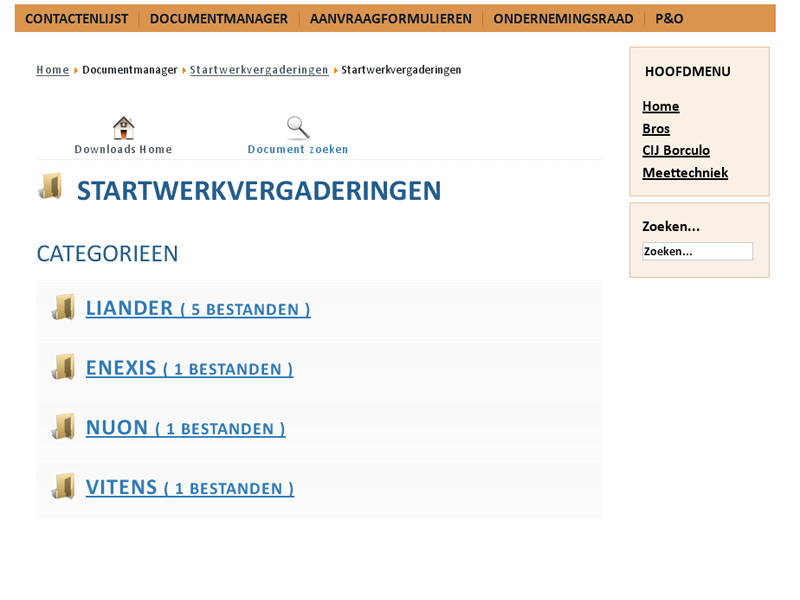Open the Enexis category link
The height and width of the screenshot is (600, 800).
[x=189, y=368]
